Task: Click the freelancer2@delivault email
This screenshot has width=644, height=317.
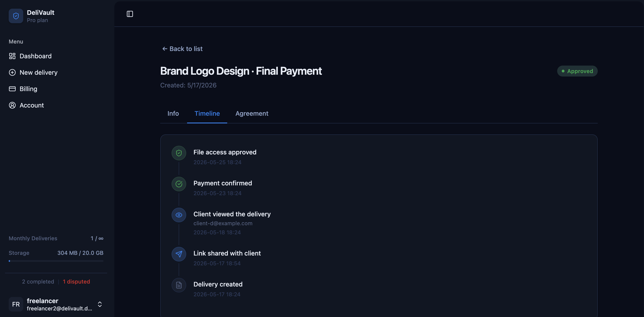Action: pyautogui.click(x=59, y=309)
